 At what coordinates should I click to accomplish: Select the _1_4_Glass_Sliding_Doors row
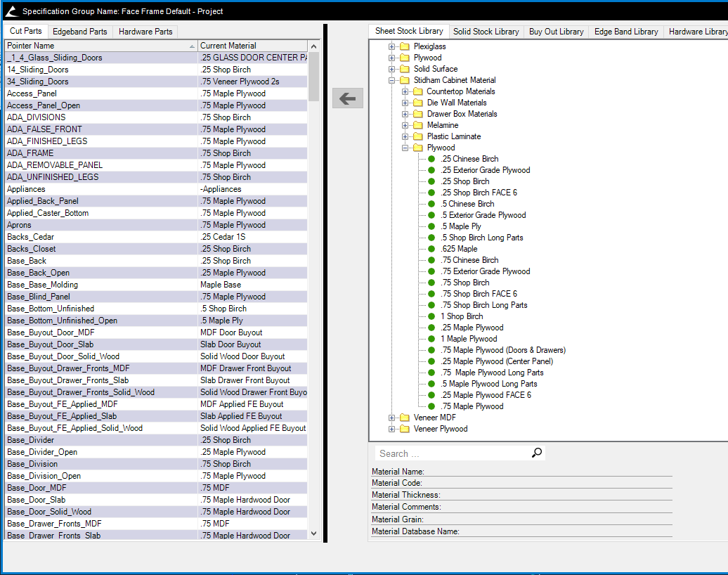[156, 58]
